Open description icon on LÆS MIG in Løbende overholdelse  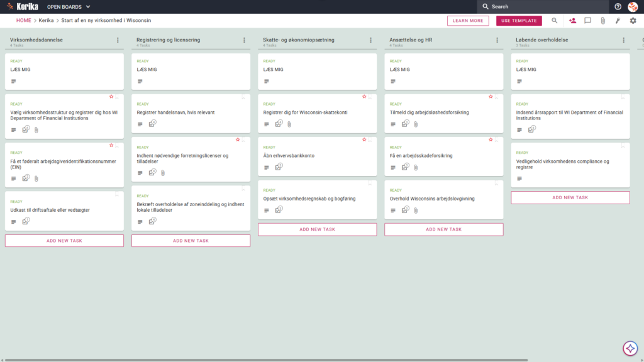pyautogui.click(x=519, y=82)
